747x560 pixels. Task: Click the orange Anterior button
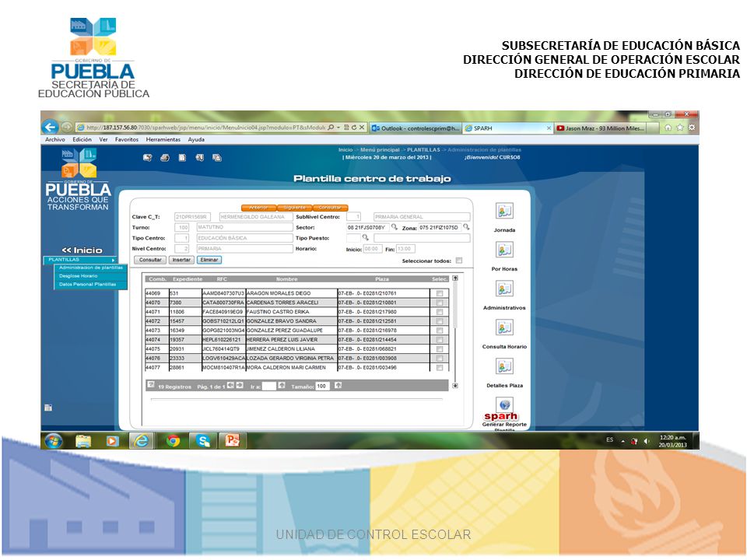[x=258, y=208]
